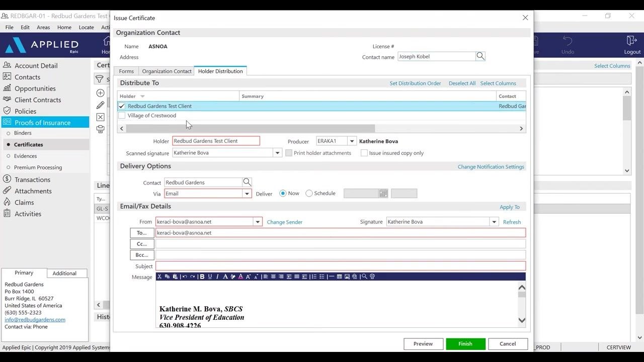This screenshot has width=644, height=362.
Task: Open the File menu
Action: click(x=10, y=27)
